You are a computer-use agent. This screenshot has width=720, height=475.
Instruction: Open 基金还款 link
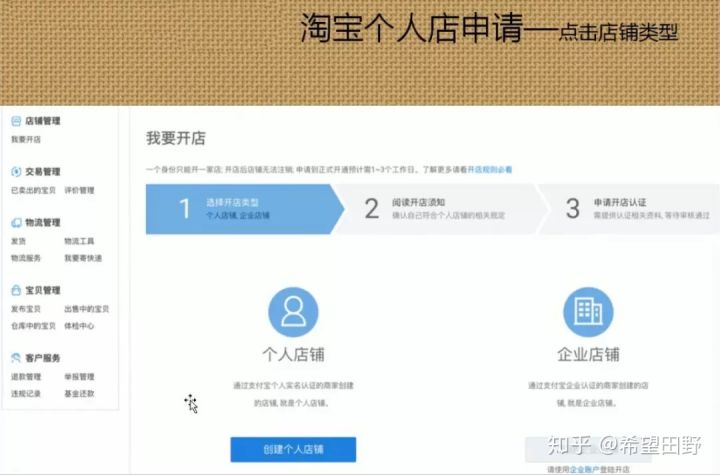pyautogui.click(x=79, y=393)
